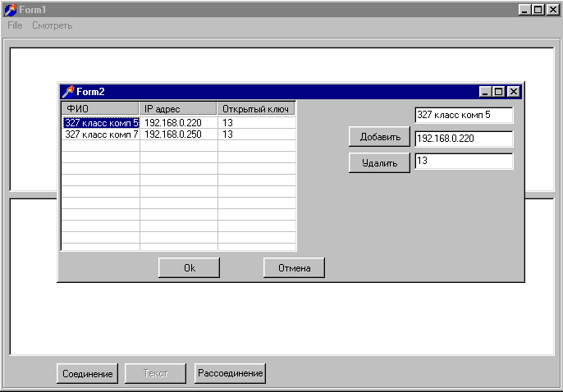Focus the name field containing 327 класс комп 5
This screenshot has height=392, width=563.
(464, 116)
